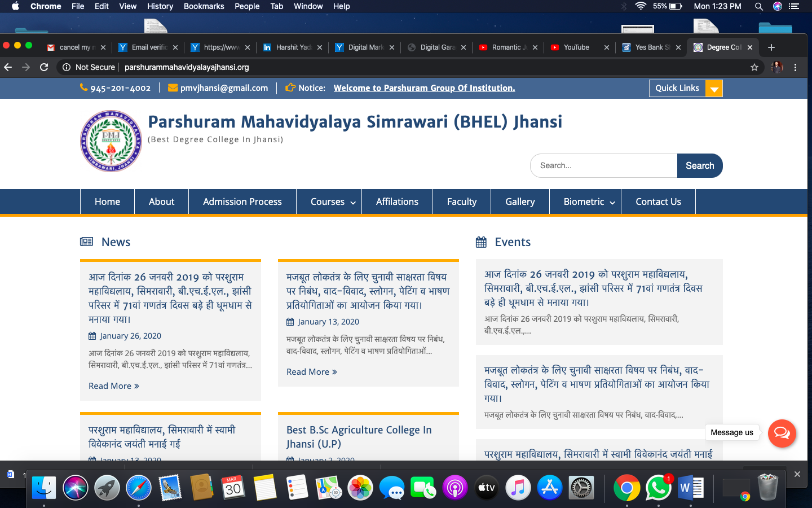The height and width of the screenshot is (508, 812).
Task: Click the phone number 945-201-4002
Action: tap(120, 88)
